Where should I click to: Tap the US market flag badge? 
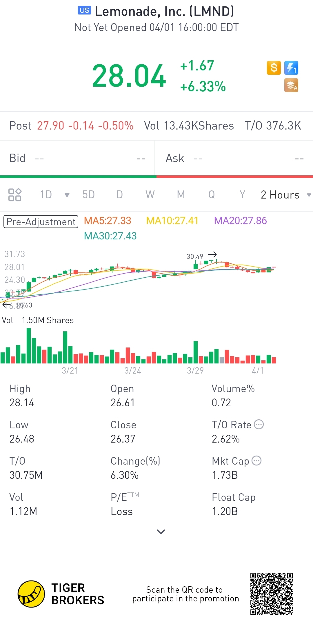(84, 10)
